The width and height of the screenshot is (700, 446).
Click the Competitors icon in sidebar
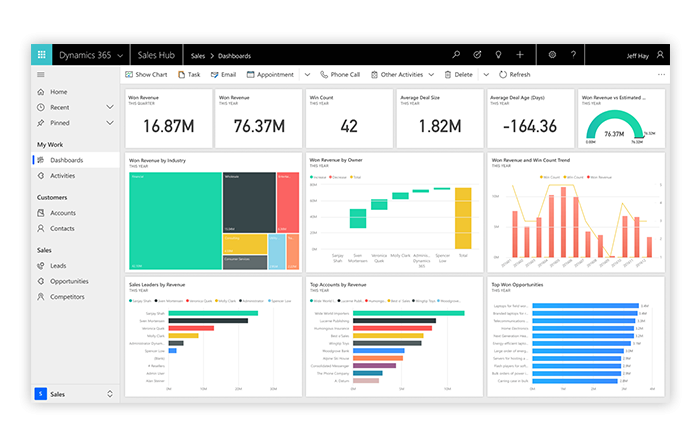tap(41, 296)
